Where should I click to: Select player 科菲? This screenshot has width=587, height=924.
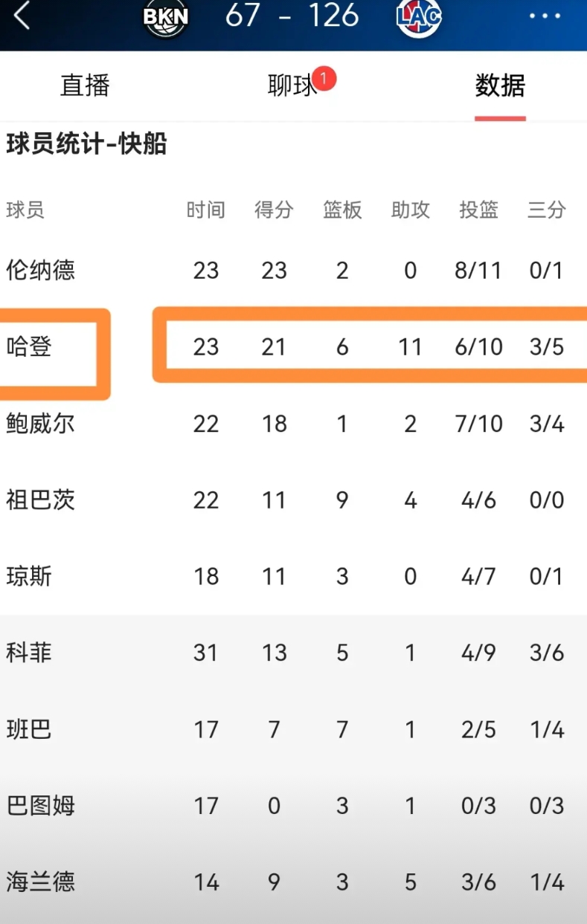[29, 653]
